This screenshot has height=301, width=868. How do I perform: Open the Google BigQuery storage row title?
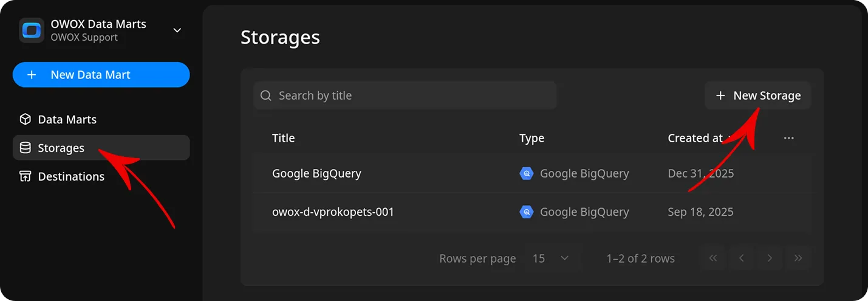tap(316, 173)
